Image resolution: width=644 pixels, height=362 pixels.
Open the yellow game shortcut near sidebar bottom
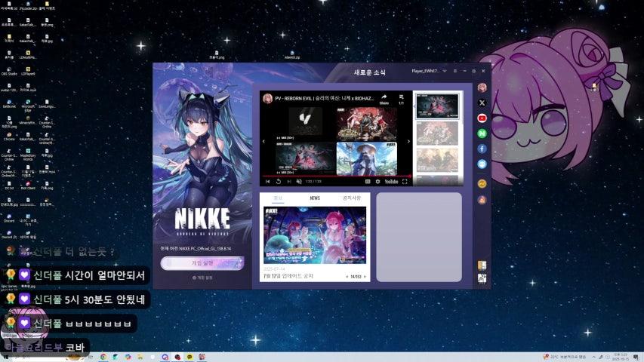click(x=482, y=265)
